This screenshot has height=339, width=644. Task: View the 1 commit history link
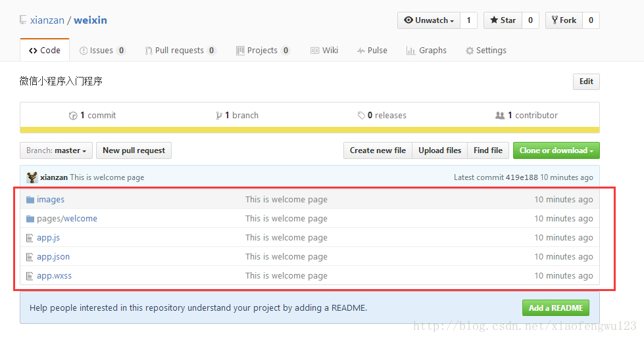pos(92,116)
